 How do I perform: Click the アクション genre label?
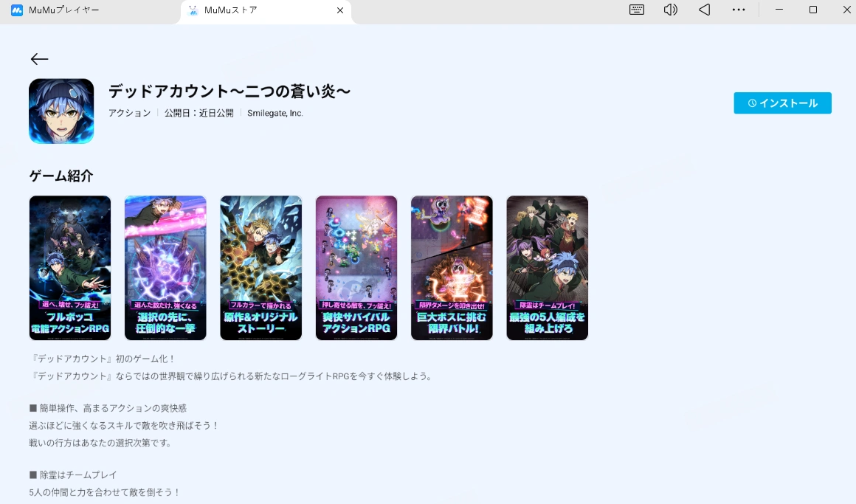coord(129,113)
